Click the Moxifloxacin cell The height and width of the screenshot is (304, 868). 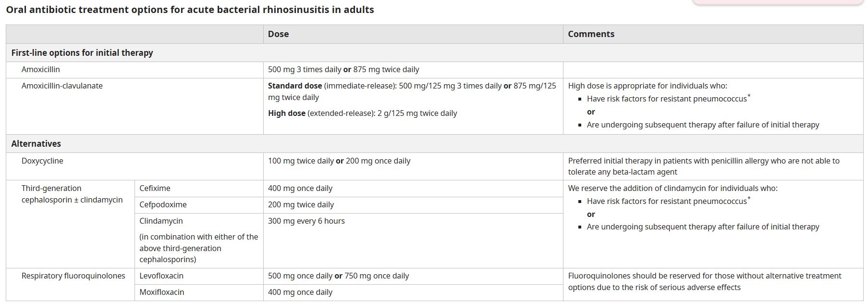[162, 292]
